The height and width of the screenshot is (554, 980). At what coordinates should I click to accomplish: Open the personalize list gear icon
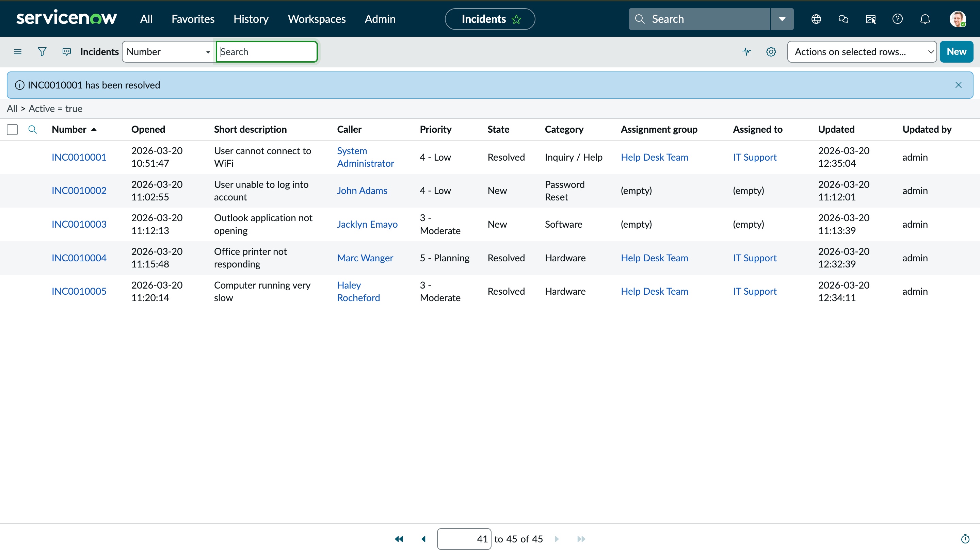(771, 51)
